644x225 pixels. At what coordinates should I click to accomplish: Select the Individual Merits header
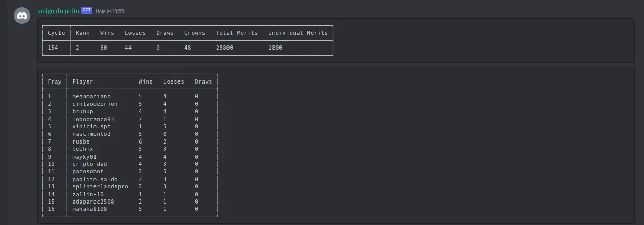(x=298, y=33)
